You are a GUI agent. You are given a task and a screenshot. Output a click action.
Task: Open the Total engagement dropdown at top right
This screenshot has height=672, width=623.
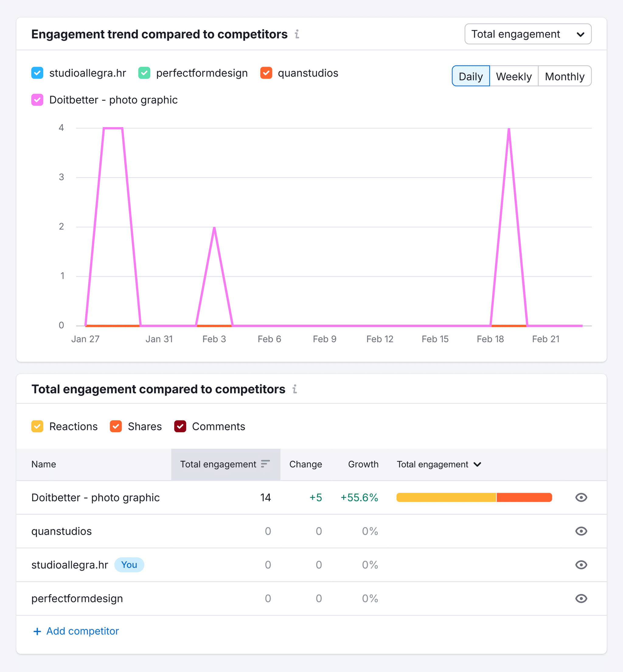pyautogui.click(x=527, y=34)
